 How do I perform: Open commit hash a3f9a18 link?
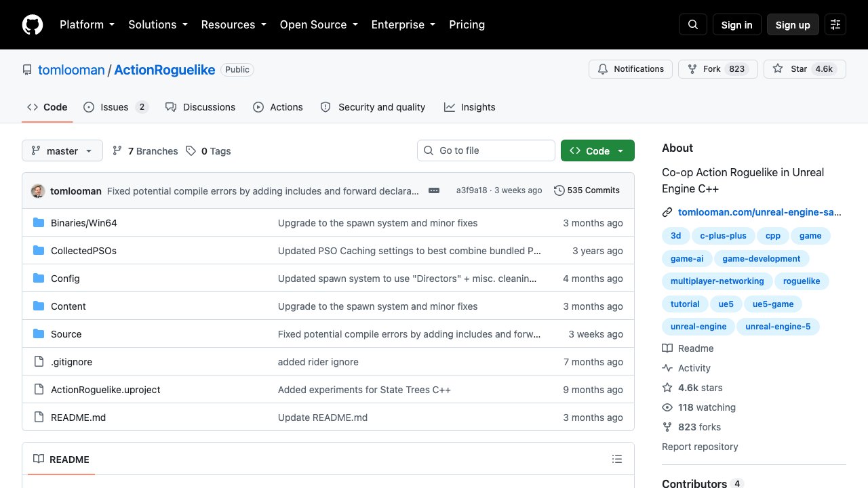[x=471, y=190]
